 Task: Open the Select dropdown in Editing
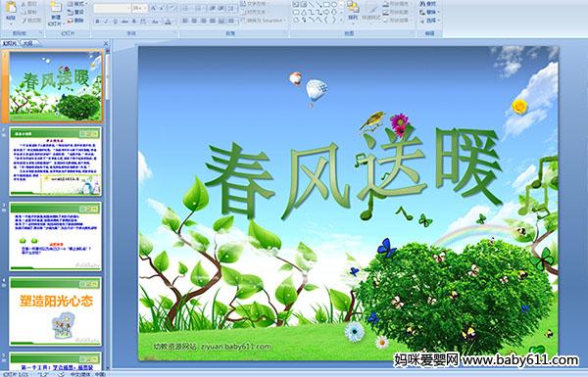tap(430, 21)
